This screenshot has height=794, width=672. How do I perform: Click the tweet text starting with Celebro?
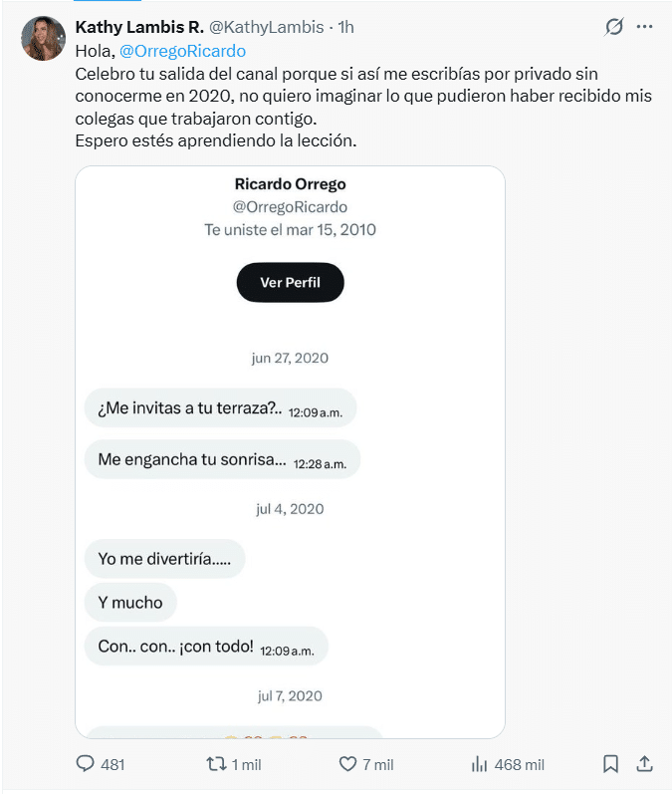click(363, 107)
